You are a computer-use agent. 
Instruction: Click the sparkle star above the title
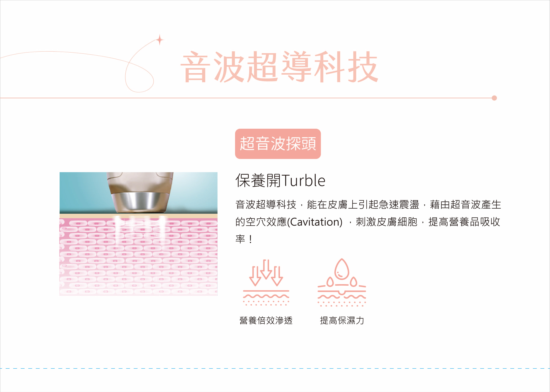coord(159,40)
